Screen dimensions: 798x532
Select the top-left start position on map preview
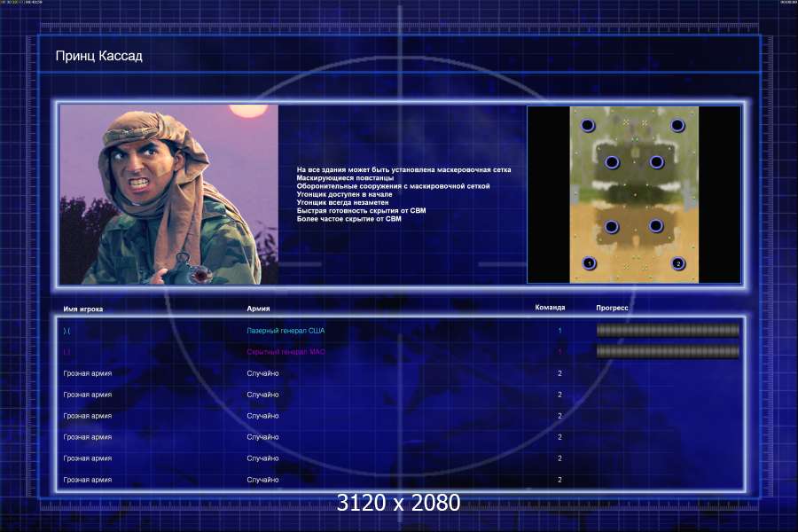[x=589, y=126]
